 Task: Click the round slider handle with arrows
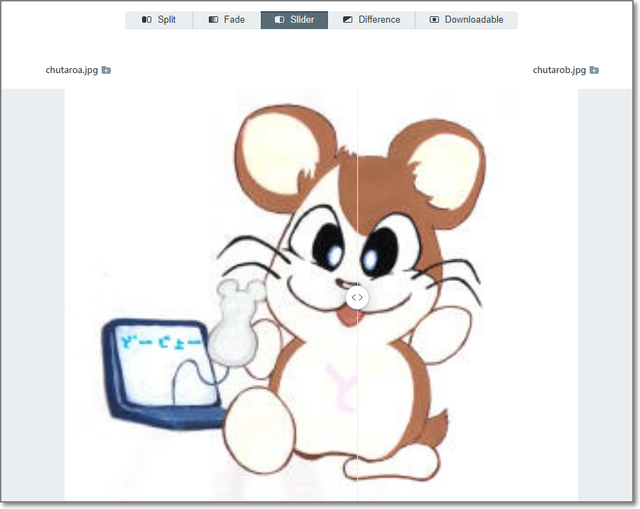(x=357, y=297)
